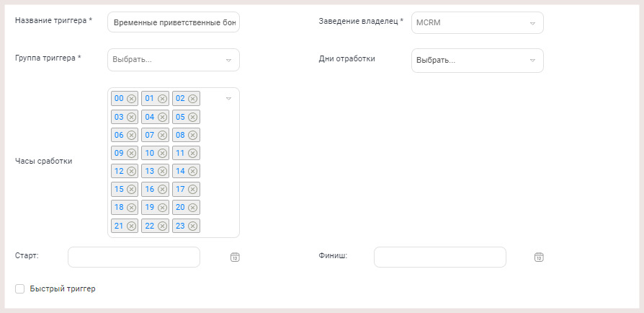Delete the hour 08 tag
Image resolution: width=644 pixels, height=313 pixels.
tap(192, 135)
